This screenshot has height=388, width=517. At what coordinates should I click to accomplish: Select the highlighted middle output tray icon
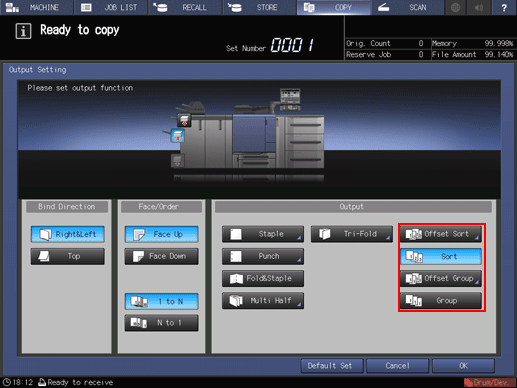[178, 135]
